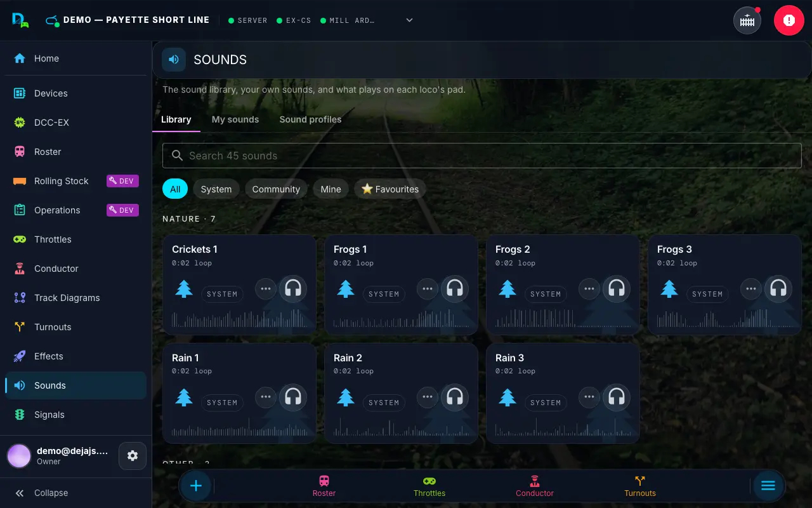Open the account settings gear
This screenshot has width=812, height=508.
(x=133, y=456)
